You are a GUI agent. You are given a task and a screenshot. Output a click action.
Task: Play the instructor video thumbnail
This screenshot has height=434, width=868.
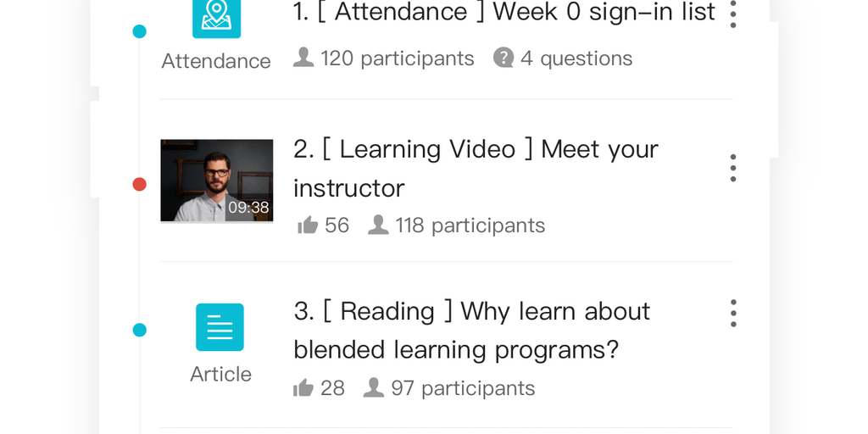[x=216, y=180]
